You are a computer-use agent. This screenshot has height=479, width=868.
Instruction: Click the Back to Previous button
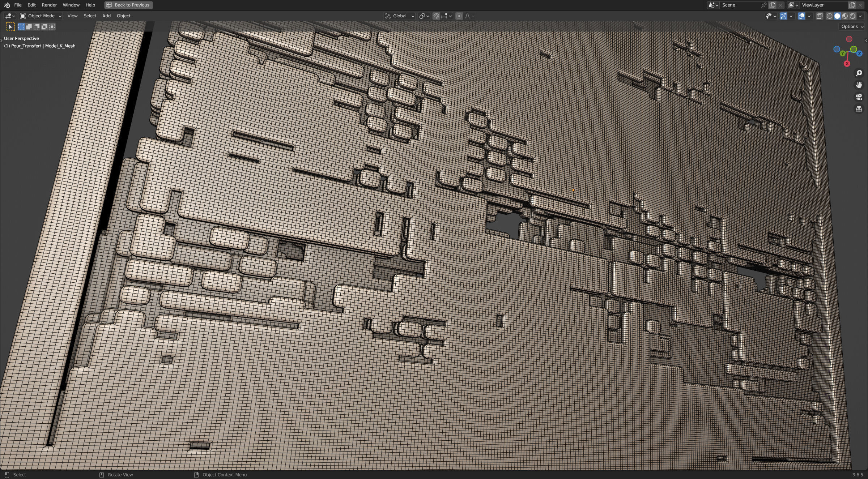pyautogui.click(x=128, y=5)
